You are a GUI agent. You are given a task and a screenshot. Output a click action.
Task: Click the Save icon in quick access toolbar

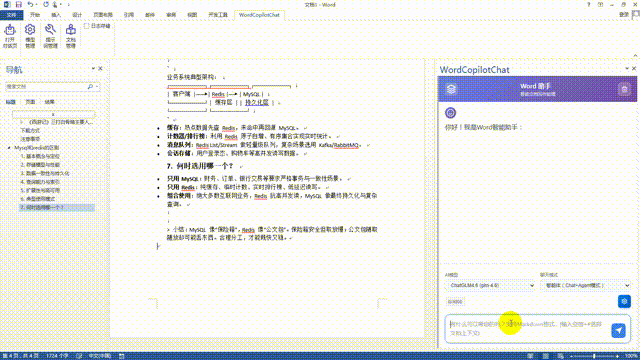tap(19, 4)
